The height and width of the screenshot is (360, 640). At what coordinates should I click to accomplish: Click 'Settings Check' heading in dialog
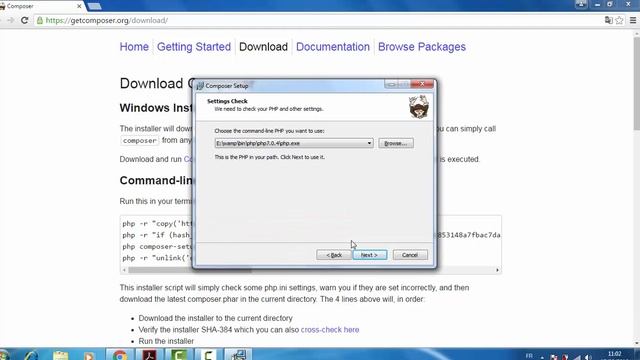pyautogui.click(x=227, y=101)
